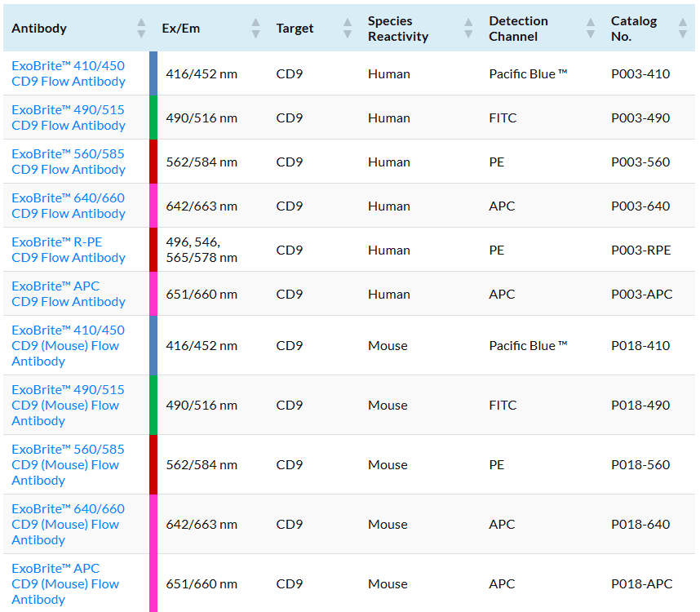Viewport: 700px width, 612px height.
Task: Open ExoBrite 490/515 CD9 (Mouse) Flow Antibody
Action: [x=68, y=406]
